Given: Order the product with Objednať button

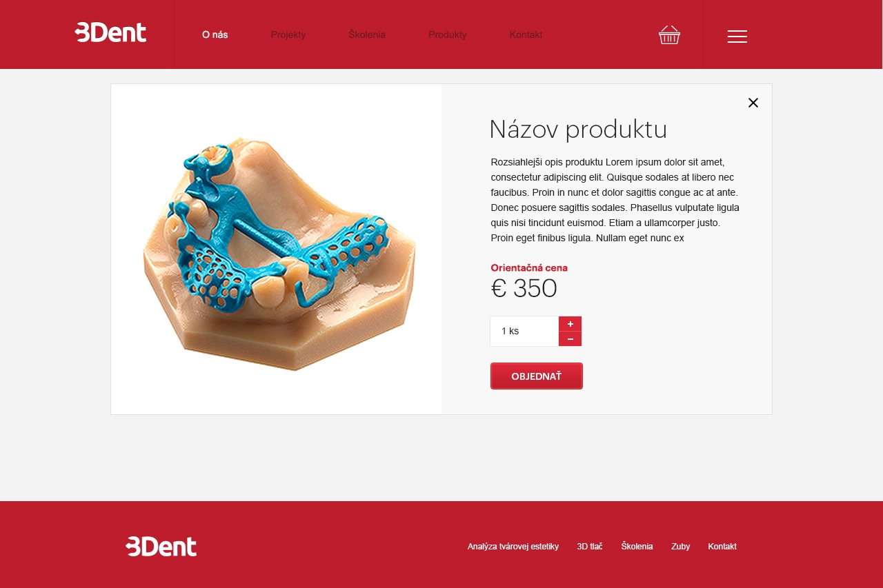Looking at the screenshot, I should click(x=537, y=376).
